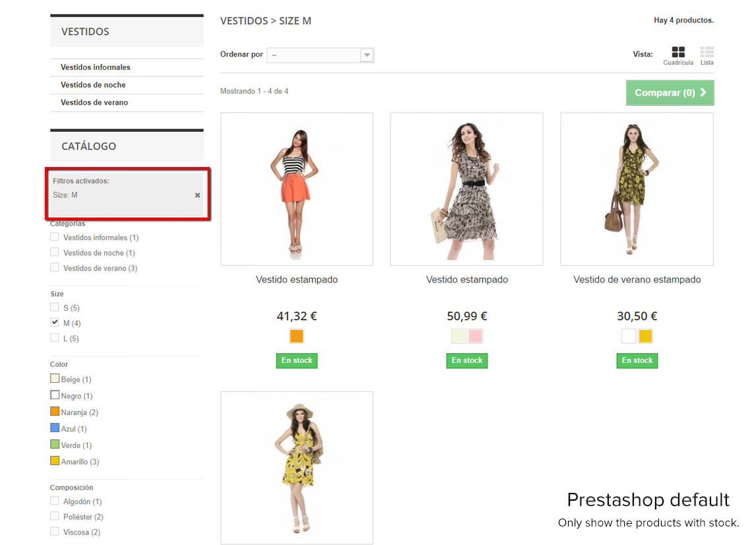
Task: Click the En stock badge on first product
Action: tap(296, 360)
